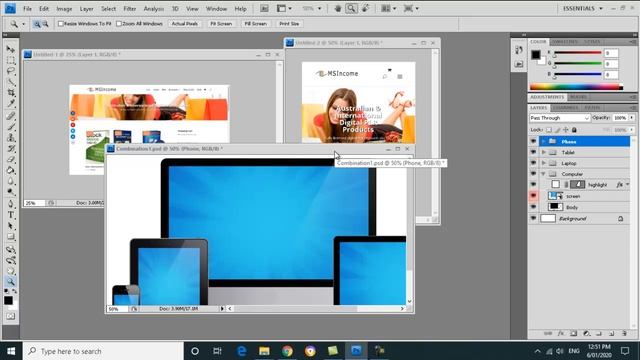Viewport: 640px width, 360px height.
Task: Switch to Channels tab in Layers panel
Action: (x=566, y=108)
